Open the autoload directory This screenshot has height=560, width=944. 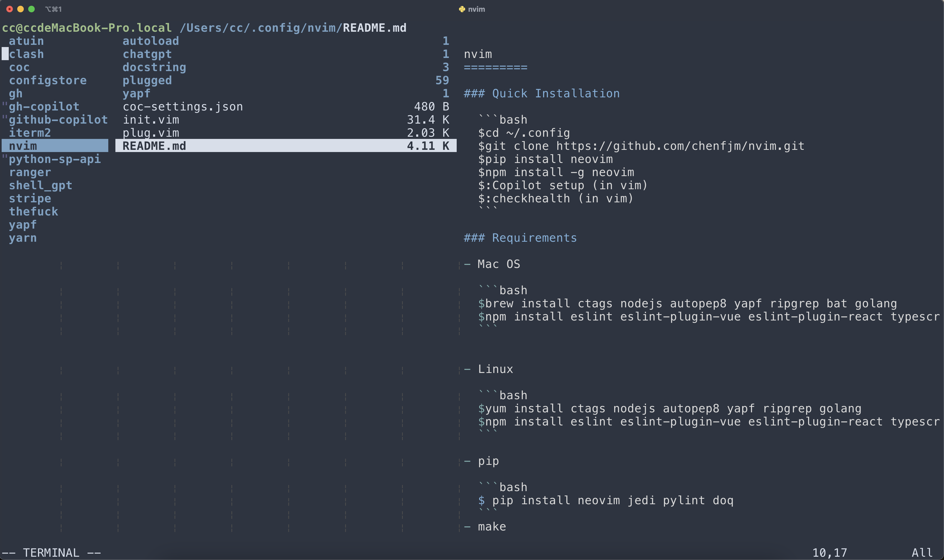pyautogui.click(x=150, y=41)
